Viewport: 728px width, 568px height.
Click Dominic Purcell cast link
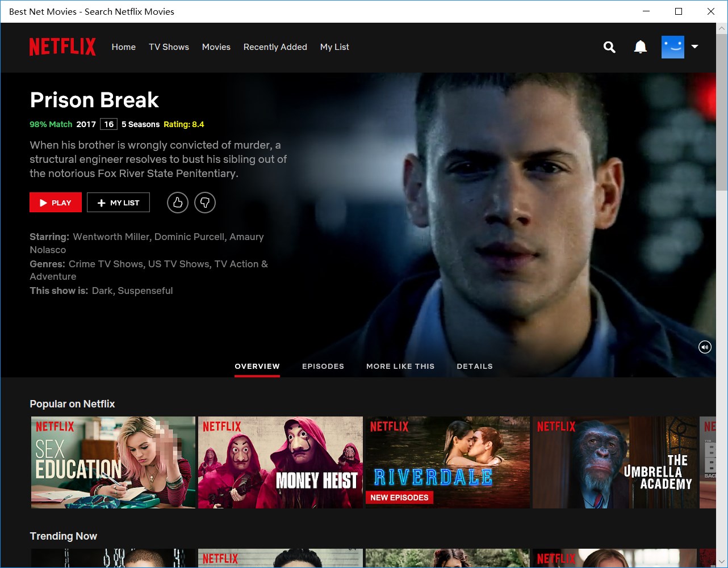pyautogui.click(x=190, y=237)
